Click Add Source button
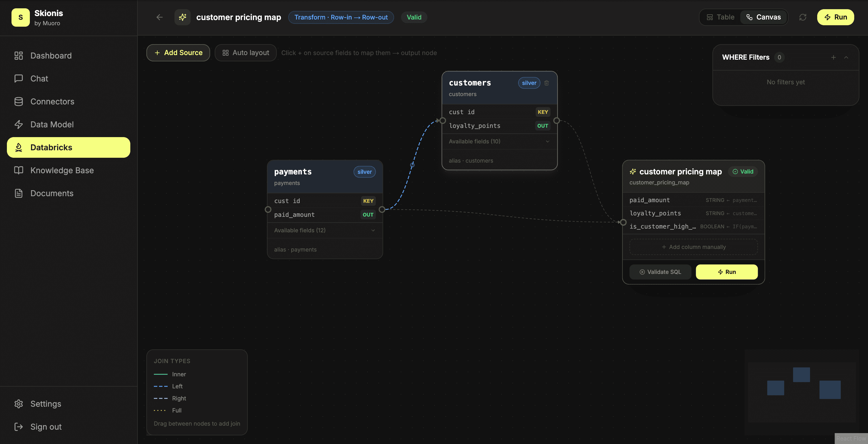This screenshot has width=868, height=444. (x=178, y=53)
